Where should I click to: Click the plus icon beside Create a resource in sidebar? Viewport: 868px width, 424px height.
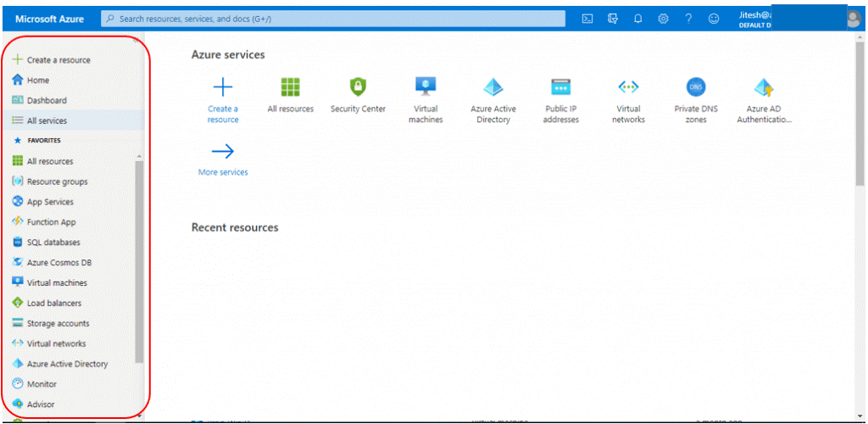click(18, 59)
